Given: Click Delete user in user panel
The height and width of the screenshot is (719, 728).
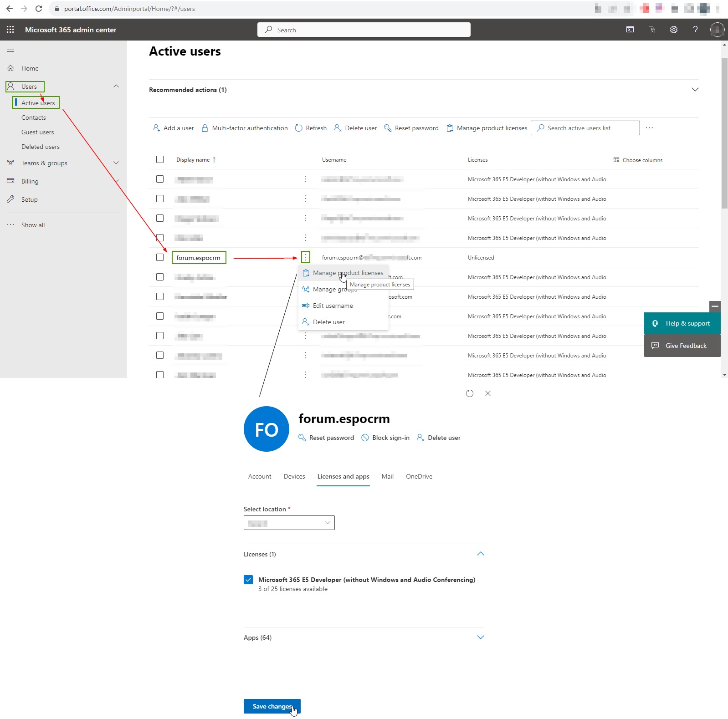Looking at the screenshot, I should (439, 438).
